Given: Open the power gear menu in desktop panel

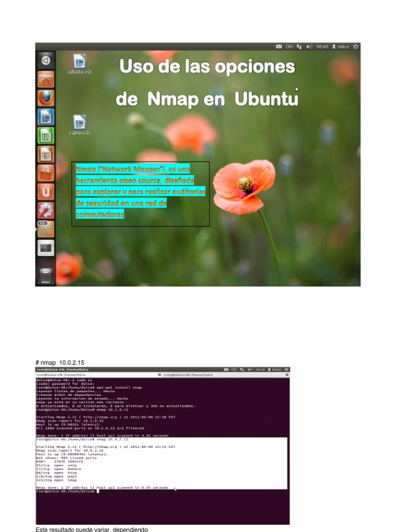Looking at the screenshot, I should coord(355,46).
